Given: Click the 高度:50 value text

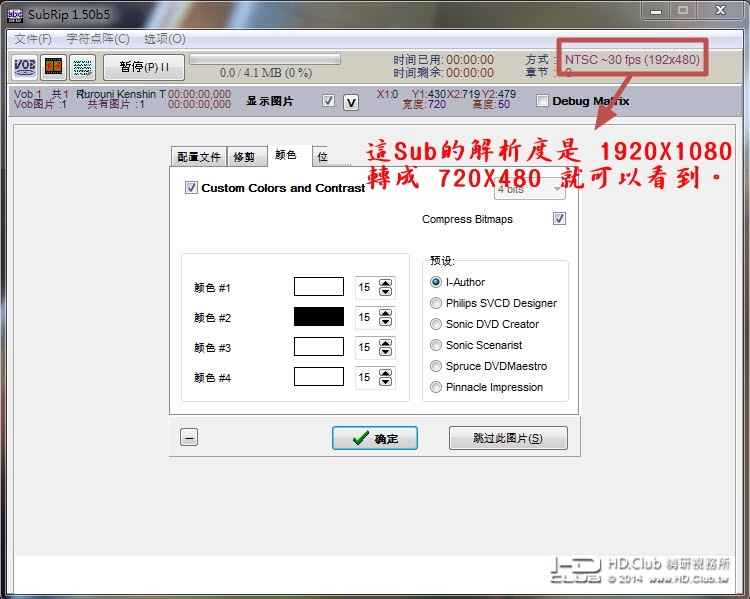Looking at the screenshot, I should coord(491,104).
